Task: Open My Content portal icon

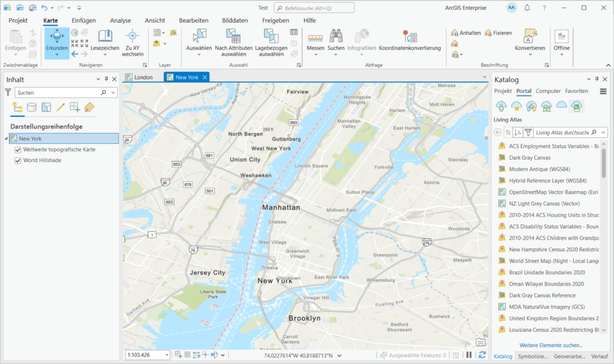Action: (x=501, y=106)
